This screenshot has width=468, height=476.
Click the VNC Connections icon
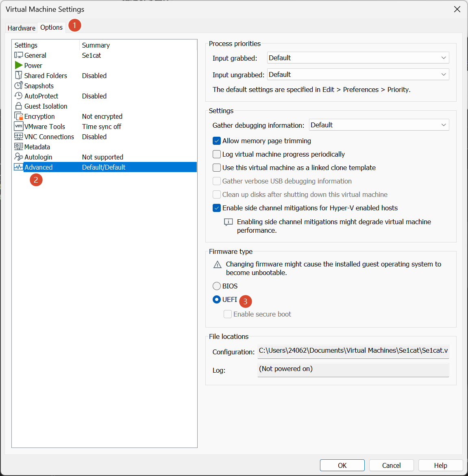pyautogui.click(x=19, y=137)
